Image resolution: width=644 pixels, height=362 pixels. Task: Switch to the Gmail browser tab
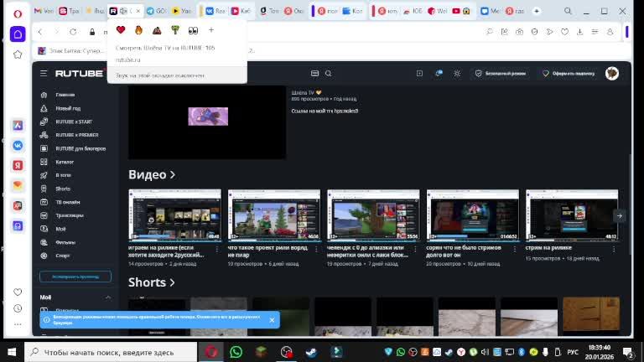coord(44,11)
